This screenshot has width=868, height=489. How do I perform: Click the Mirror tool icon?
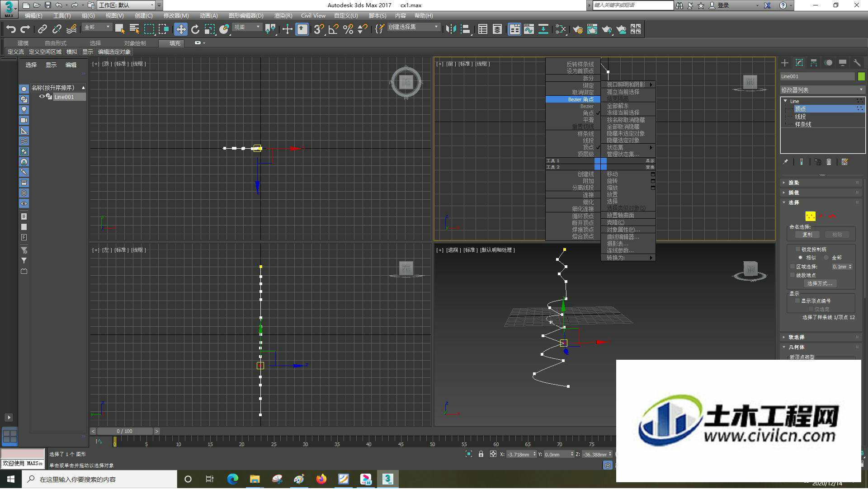(451, 29)
